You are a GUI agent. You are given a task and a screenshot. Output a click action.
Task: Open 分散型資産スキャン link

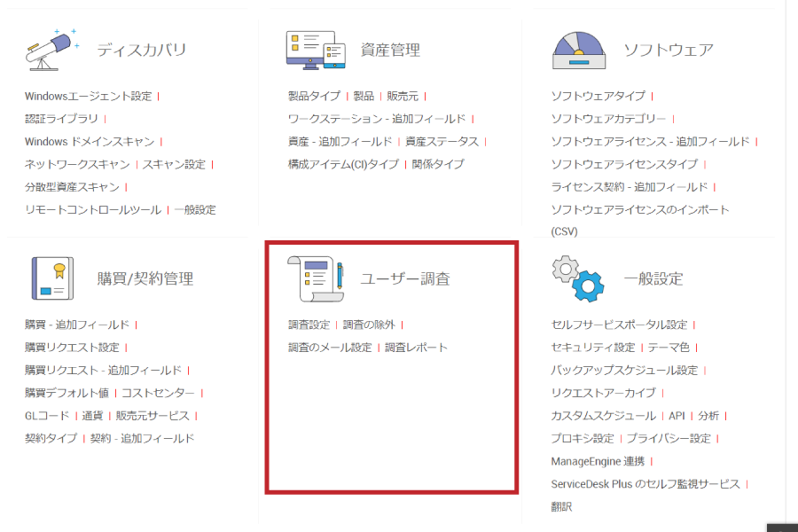[x=73, y=187]
